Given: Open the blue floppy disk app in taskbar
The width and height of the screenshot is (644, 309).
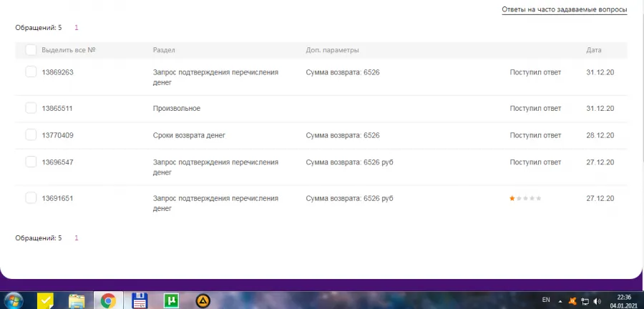Looking at the screenshot, I should 140,301.
